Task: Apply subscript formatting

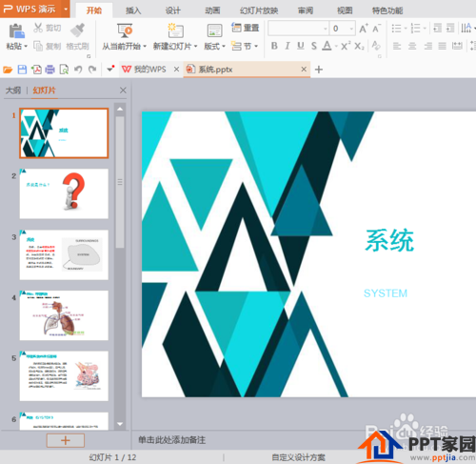Action: coord(360,46)
